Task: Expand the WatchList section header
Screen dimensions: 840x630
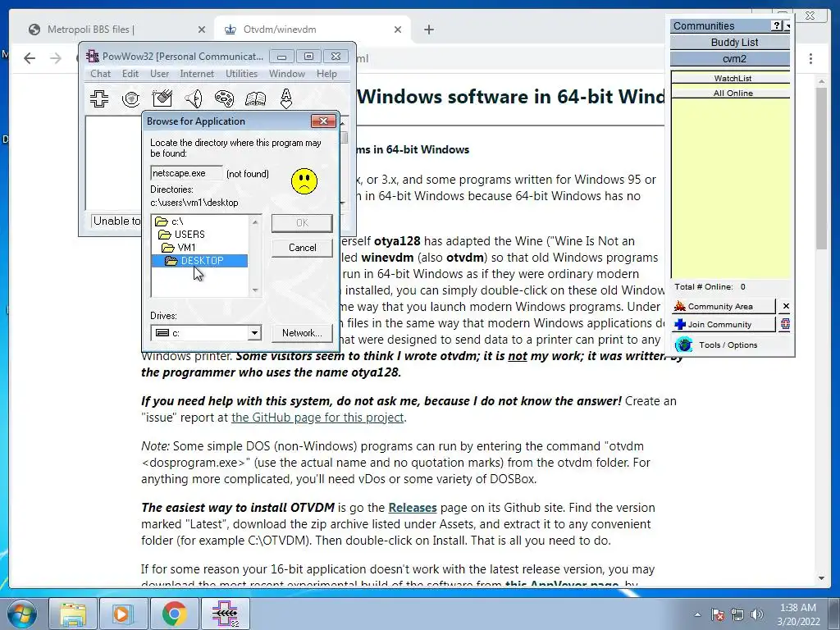Action: (x=731, y=78)
